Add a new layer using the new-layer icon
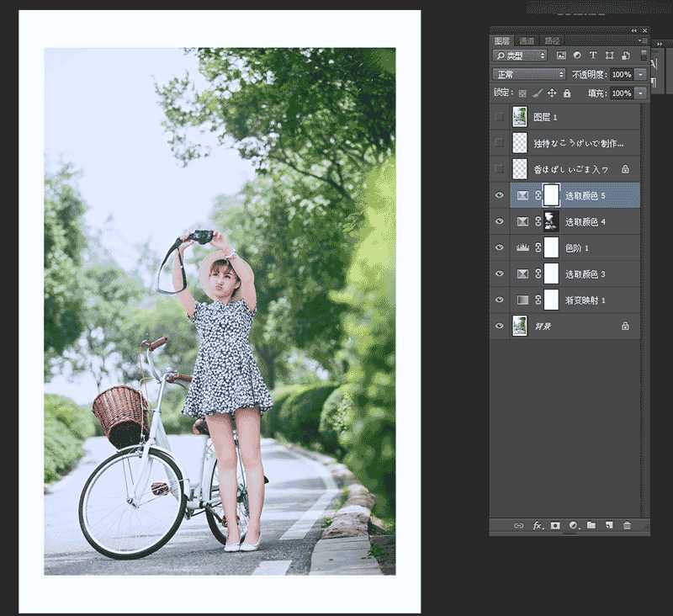673x616 pixels. tap(609, 525)
